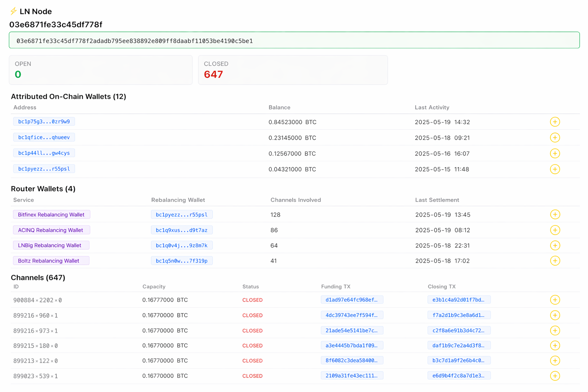
Task: Open funding TX 21ade54e5141be7c…
Action: pyautogui.click(x=352, y=330)
